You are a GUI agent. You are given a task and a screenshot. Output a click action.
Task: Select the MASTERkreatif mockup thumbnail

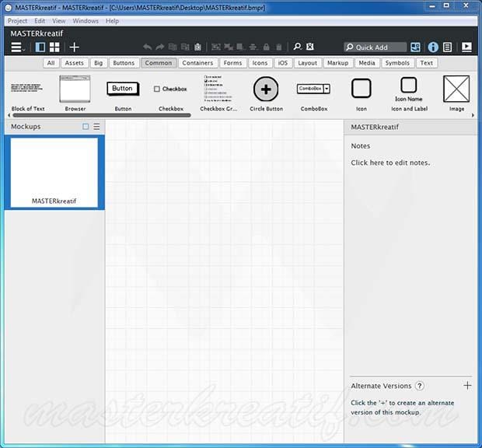tap(54, 172)
